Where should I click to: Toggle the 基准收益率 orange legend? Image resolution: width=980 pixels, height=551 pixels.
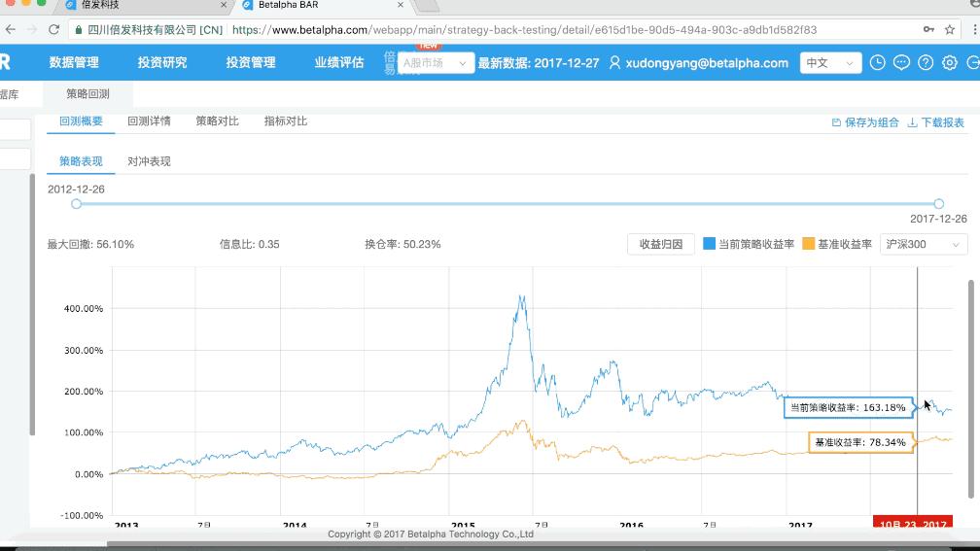pyautogui.click(x=837, y=244)
